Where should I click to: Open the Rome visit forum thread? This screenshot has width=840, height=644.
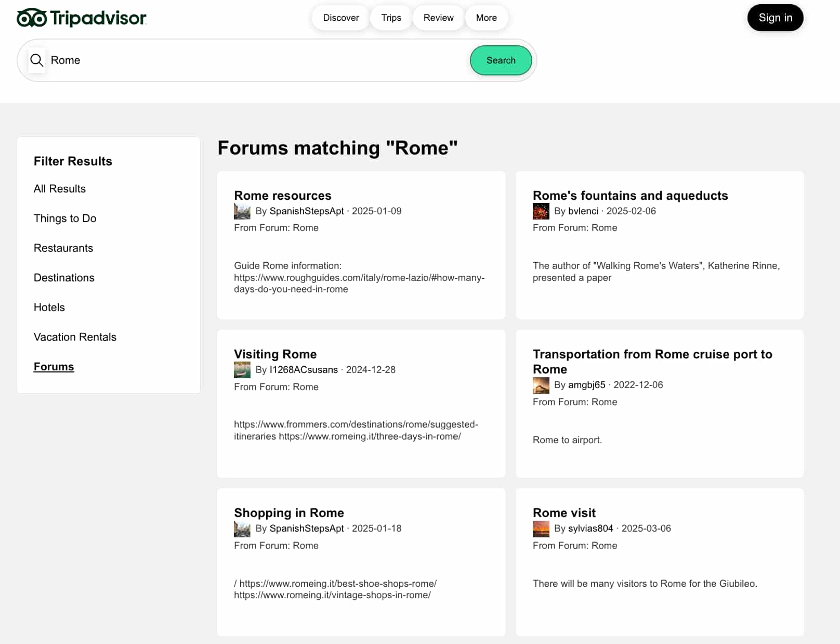pos(564,513)
